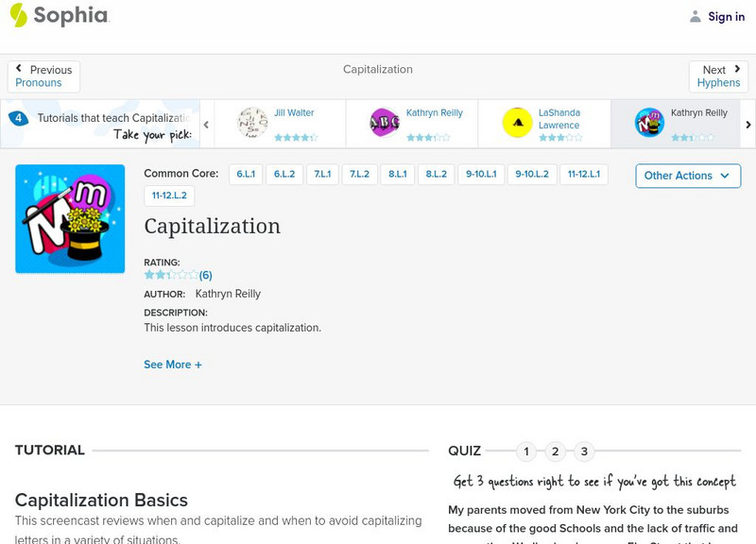Click the large Capitalization tutorial thumbnail
Image resolution: width=756 pixels, height=544 pixels.
tap(70, 219)
